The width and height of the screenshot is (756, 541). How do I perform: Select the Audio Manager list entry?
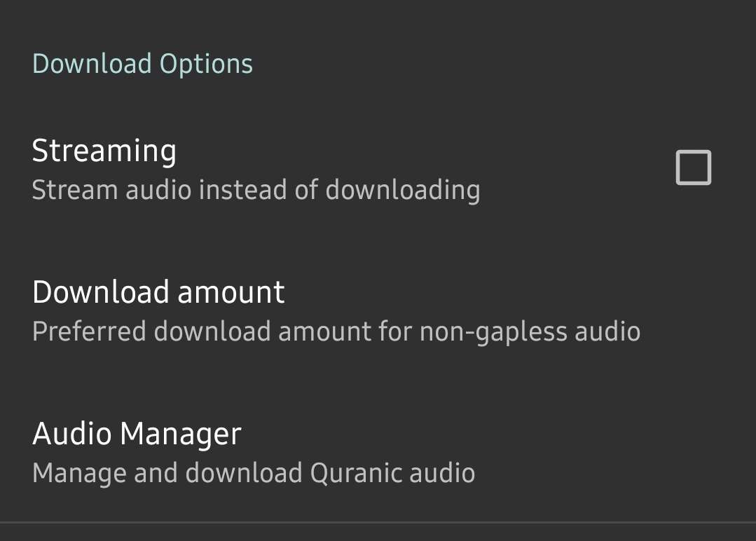378,452
